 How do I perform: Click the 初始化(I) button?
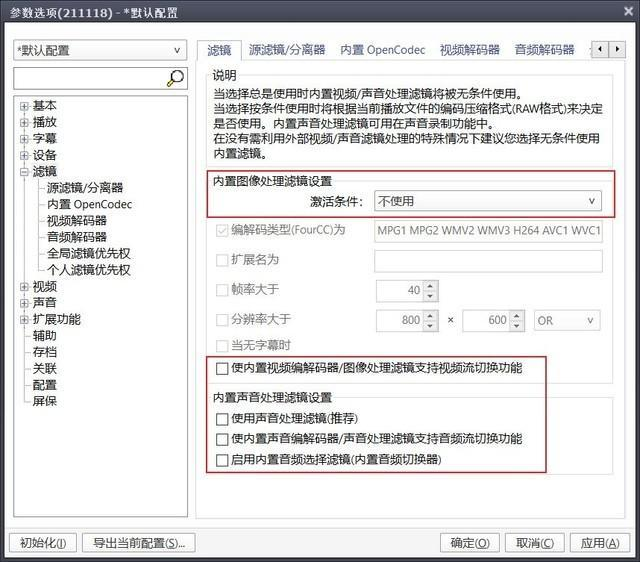[43, 543]
